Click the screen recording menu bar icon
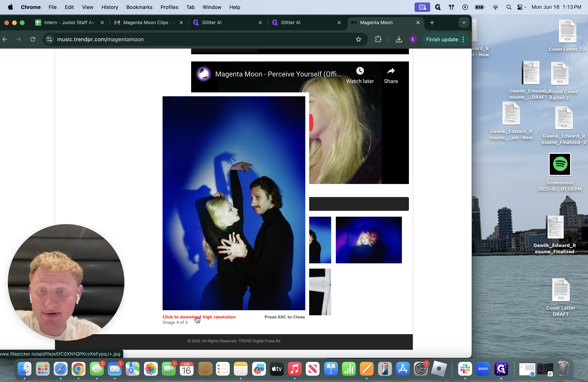The height and width of the screenshot is (382, 588). (x=422, y=7)
